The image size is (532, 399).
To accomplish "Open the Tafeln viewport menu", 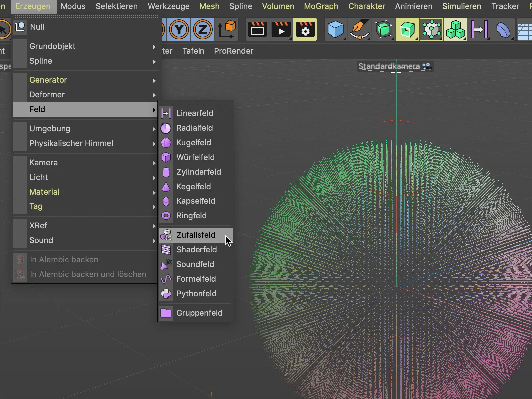I will click(x=193, y=51).
